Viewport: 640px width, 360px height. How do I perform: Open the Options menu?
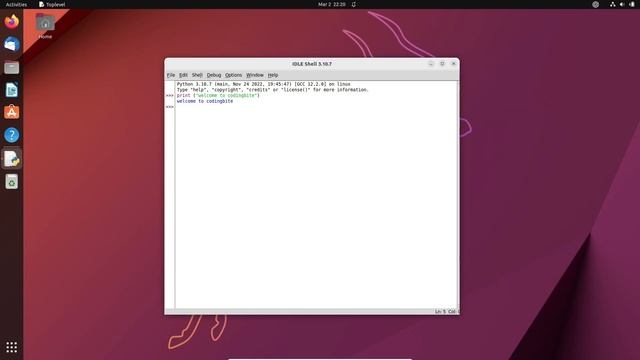click(233, 75)
